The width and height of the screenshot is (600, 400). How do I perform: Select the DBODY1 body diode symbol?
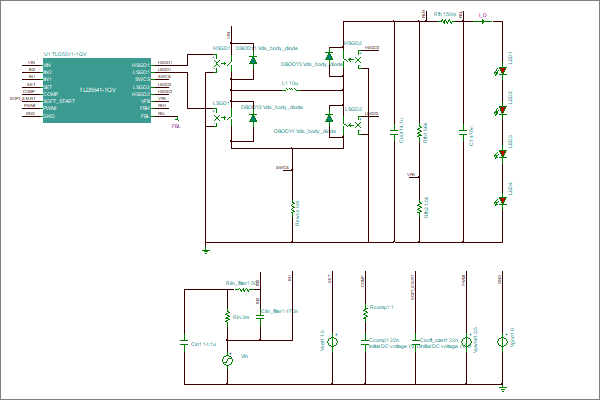(253, 60)
